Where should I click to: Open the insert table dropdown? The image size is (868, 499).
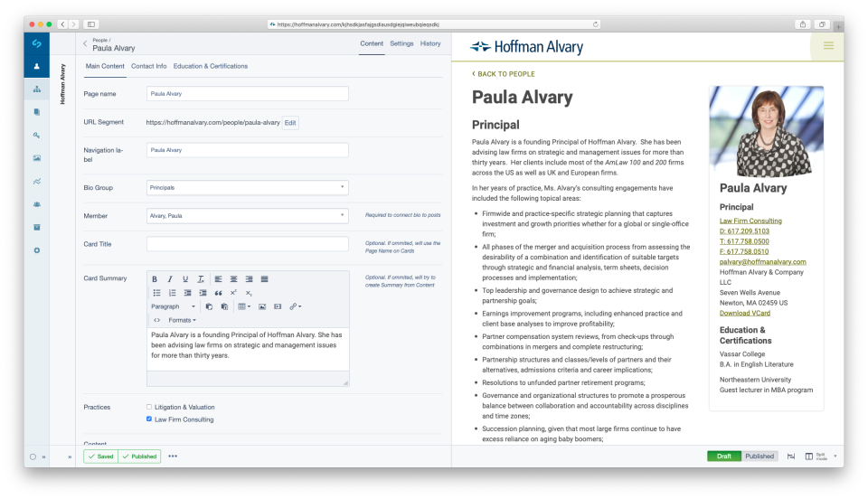pos(244,306)
